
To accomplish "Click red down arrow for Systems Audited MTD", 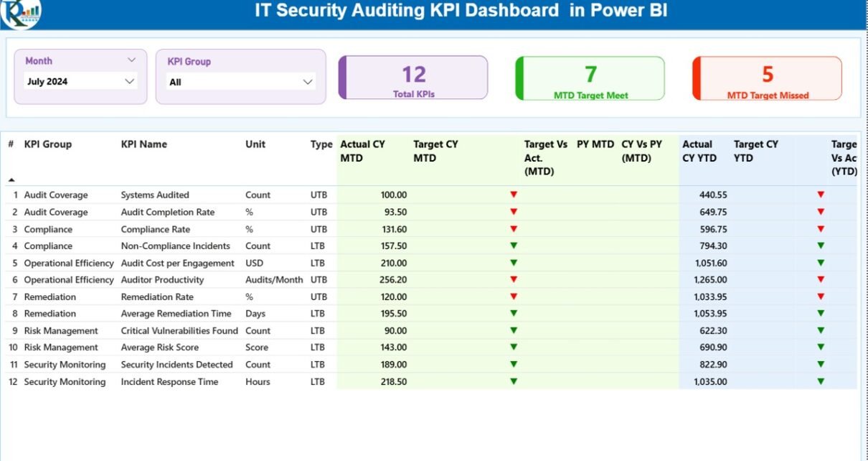I will [514, 195].
